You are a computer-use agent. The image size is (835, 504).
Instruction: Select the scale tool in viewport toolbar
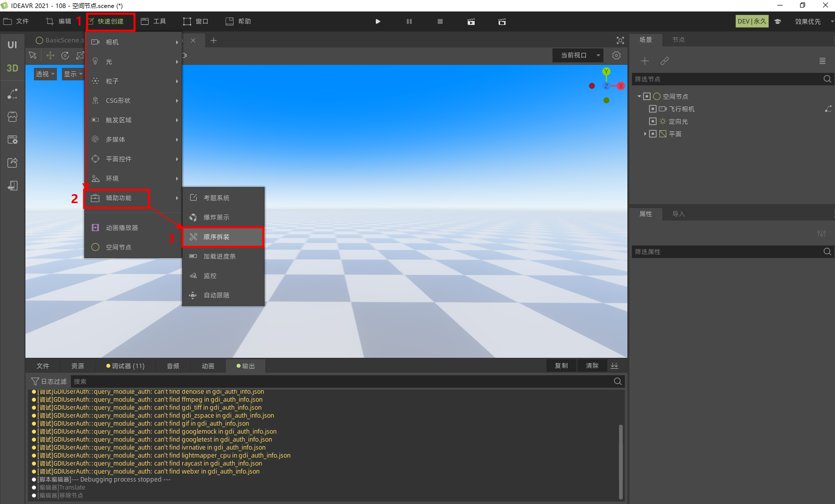point(80,55)
